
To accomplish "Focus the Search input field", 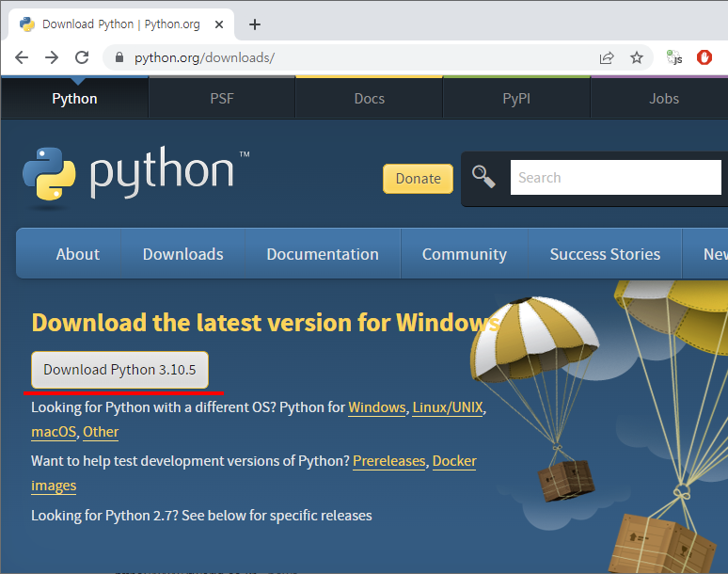I will (616, 178).
